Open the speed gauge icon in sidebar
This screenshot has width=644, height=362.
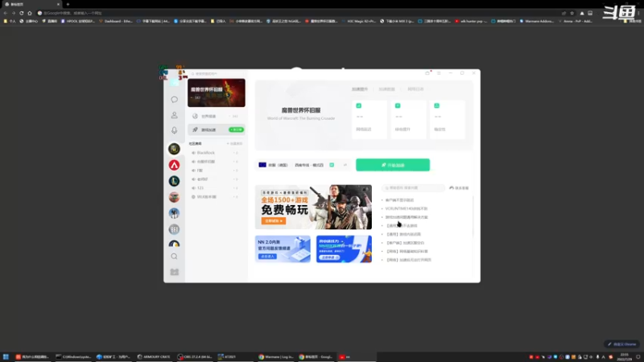(x=174, y=244)
